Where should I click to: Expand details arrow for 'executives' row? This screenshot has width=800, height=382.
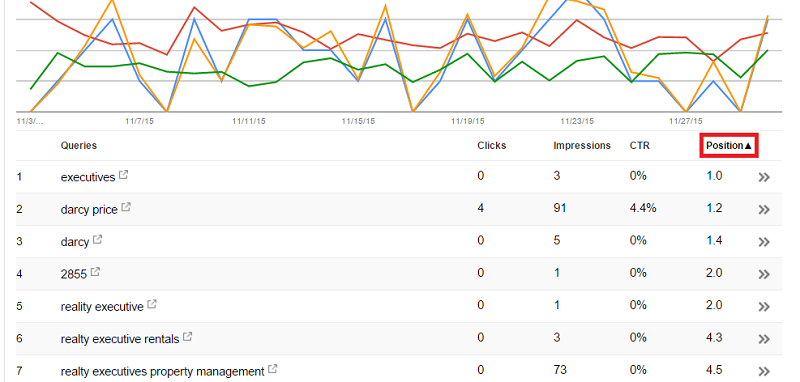pos(764,177)
